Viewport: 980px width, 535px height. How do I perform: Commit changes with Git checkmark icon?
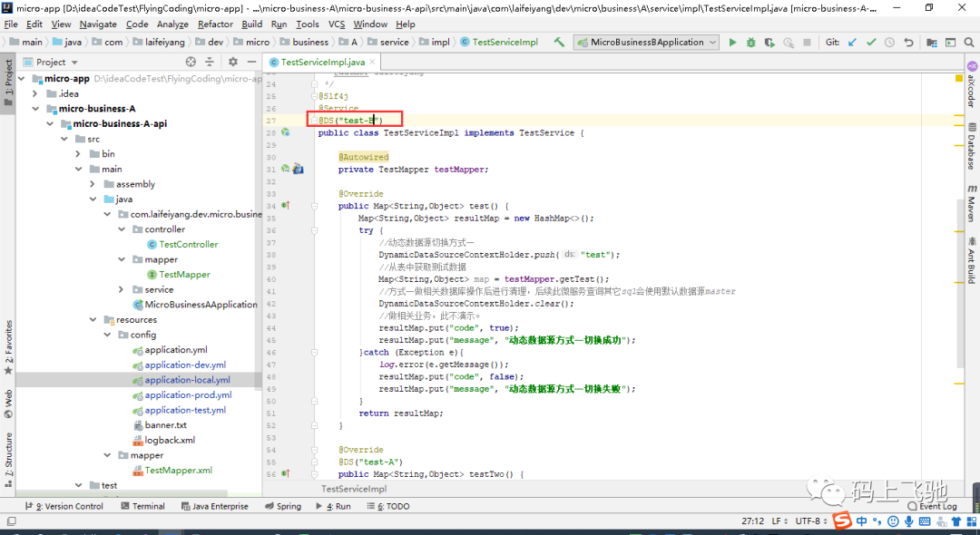point(871,43)
